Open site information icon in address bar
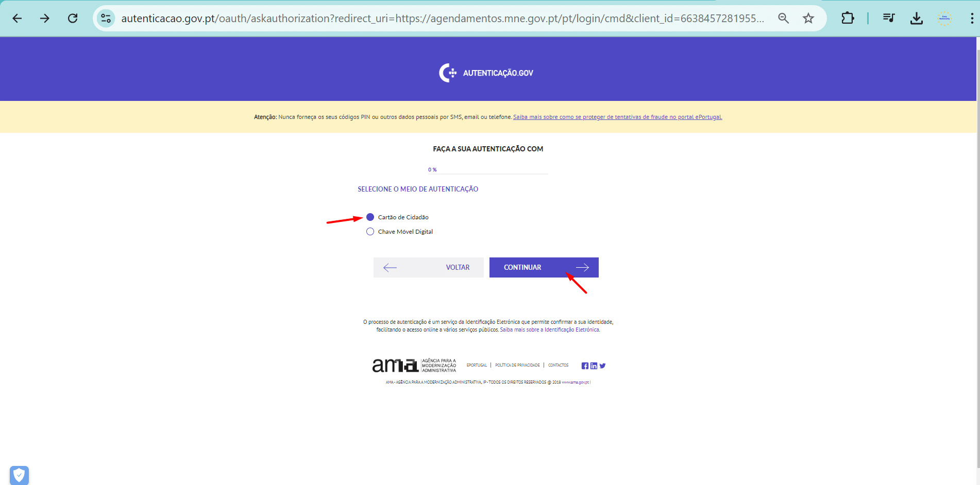This screenshot has width=980, height=485. pyautogui.click(x=106, y=19)
